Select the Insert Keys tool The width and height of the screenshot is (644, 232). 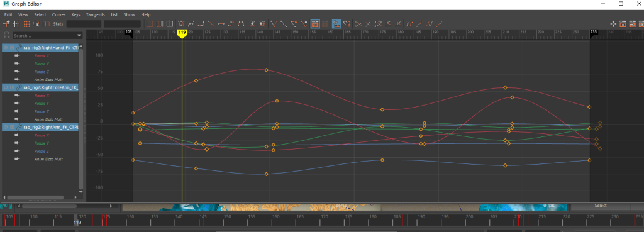click(17, 24)
